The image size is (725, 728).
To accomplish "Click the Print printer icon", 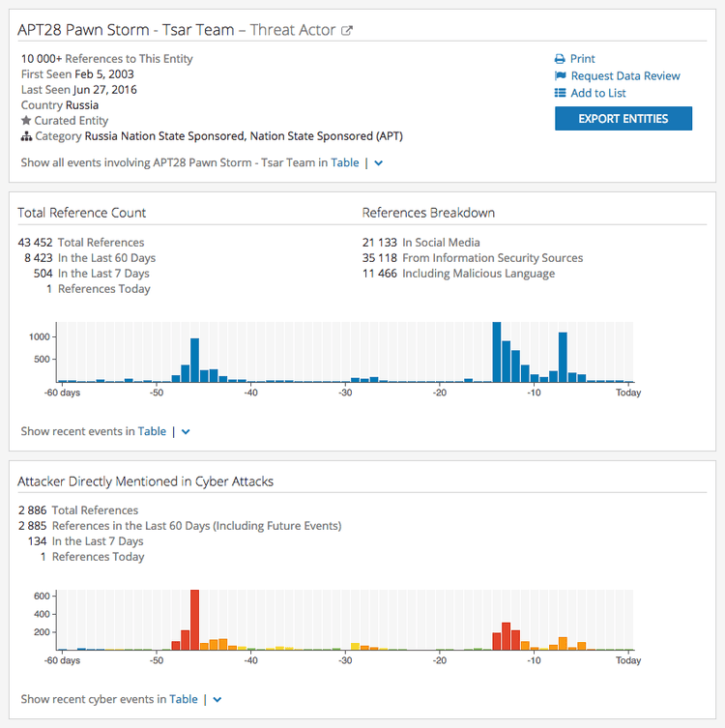I will pyautogui.click(x=560, y=59).
